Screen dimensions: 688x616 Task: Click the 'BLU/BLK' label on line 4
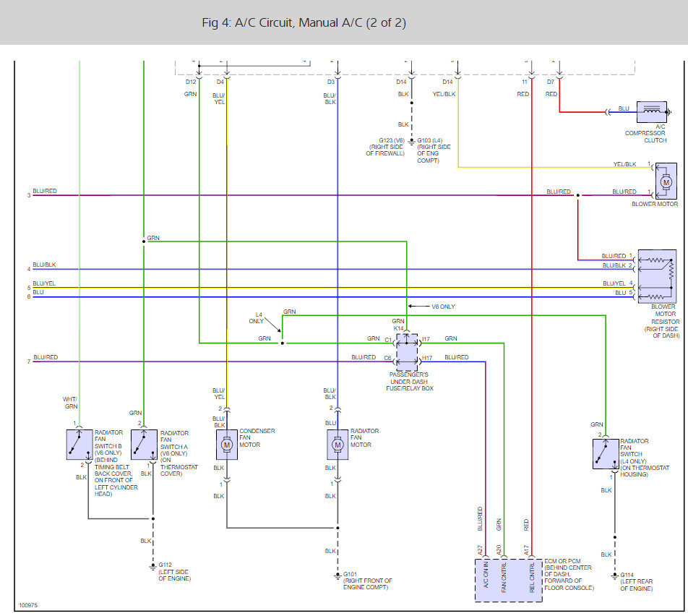(x=44, y=265)
